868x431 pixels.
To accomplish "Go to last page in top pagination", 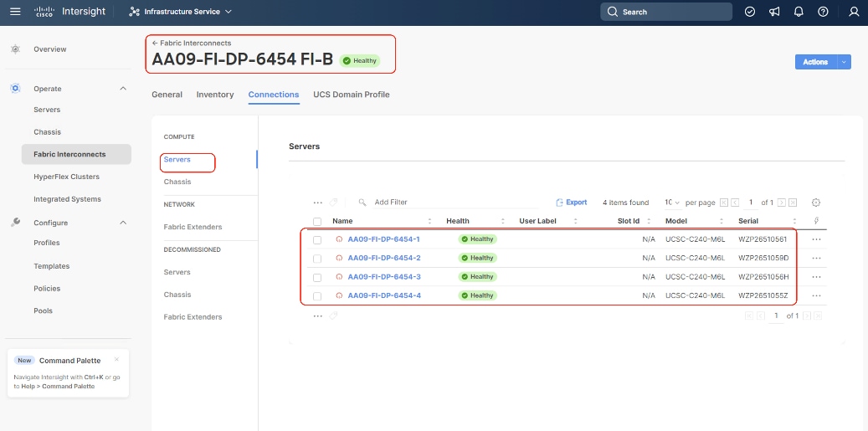I will pos(793,203).
